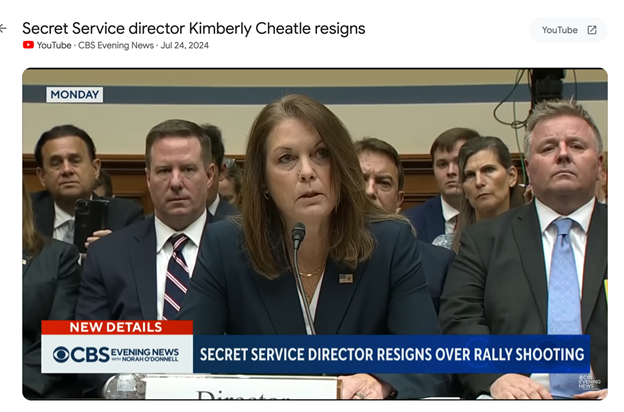Click the microphone head in the video
The height and width of the screenshot is (412, 624).
298,234
